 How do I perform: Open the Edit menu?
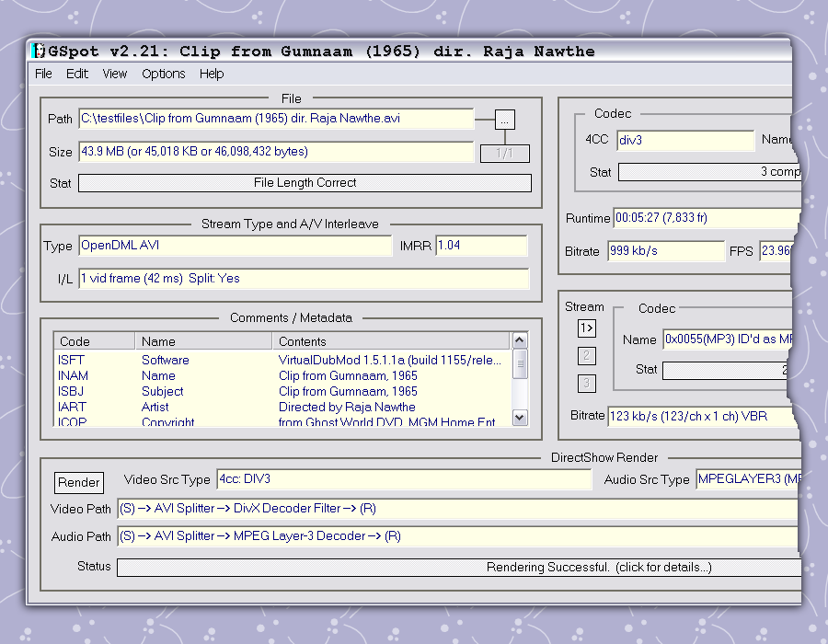point(77,74)
